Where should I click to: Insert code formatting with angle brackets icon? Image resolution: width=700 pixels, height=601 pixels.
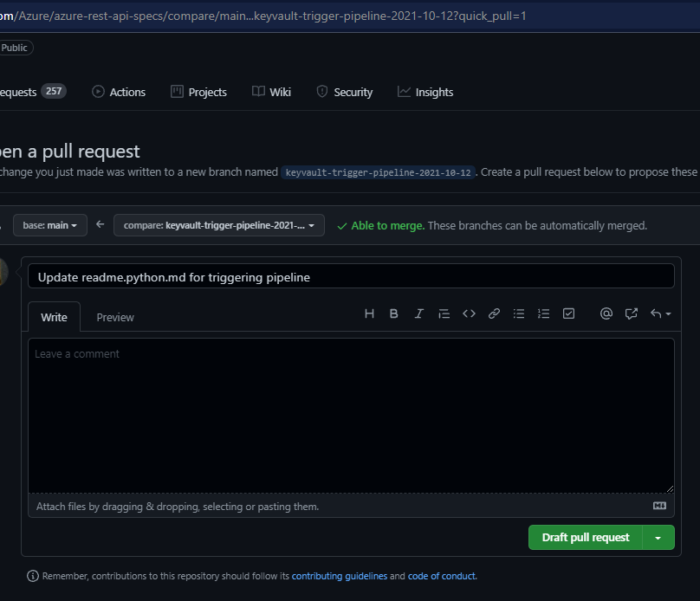(469, 313)
